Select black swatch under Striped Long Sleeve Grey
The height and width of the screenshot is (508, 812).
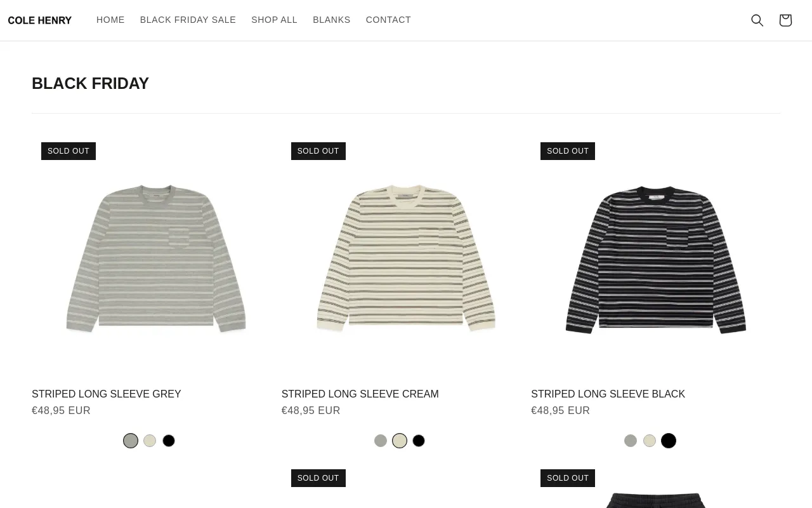tap(169, 441)
